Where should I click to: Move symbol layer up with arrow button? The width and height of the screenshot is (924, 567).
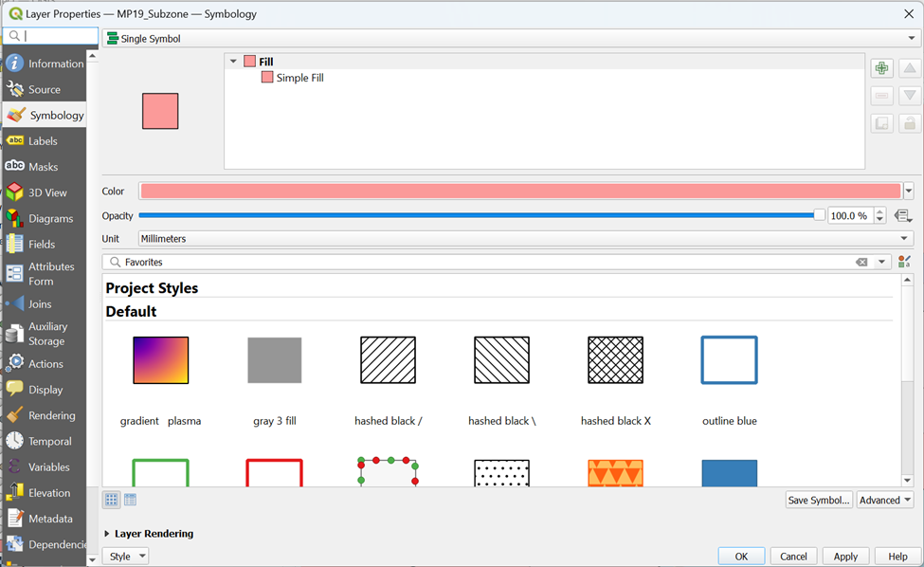(909, 68)
